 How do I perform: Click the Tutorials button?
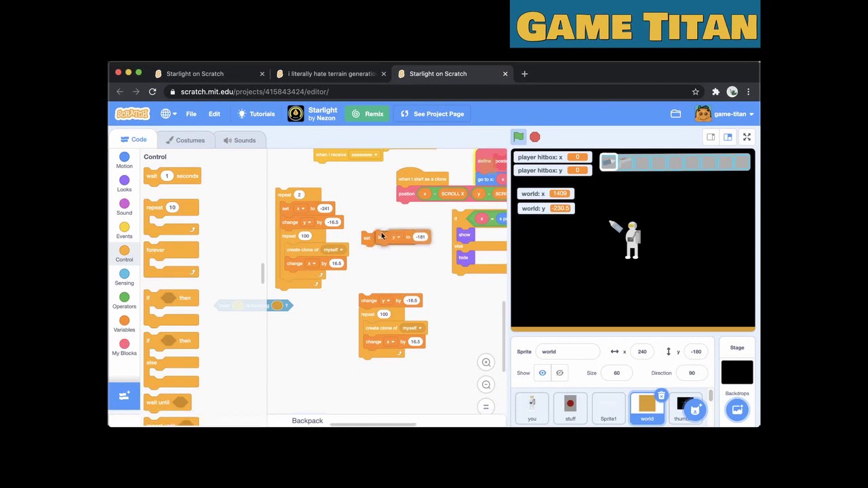pyautogui.click(x=256, y=114)
